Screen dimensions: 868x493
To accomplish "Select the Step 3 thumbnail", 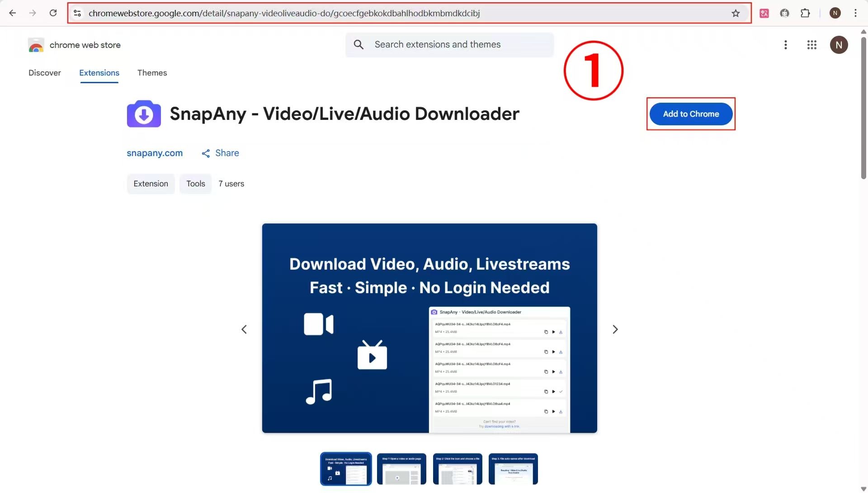I will coord(513,469).
